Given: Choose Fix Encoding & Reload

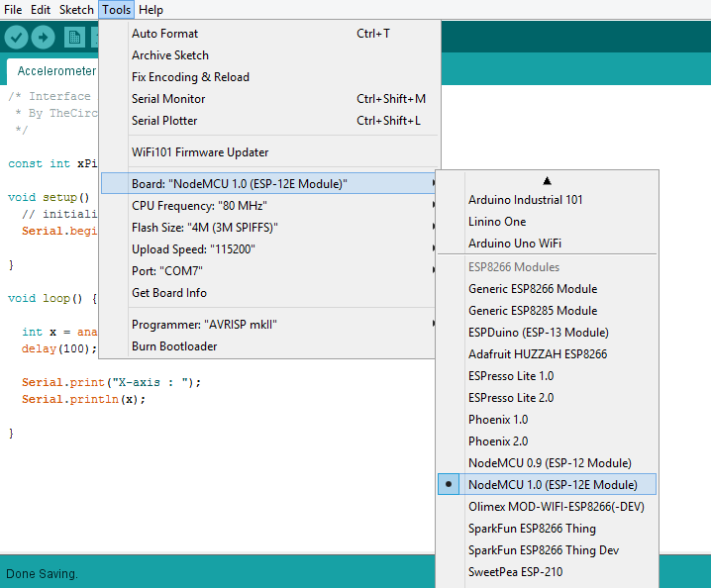Looking at the screenshot, I should (269, 77).
